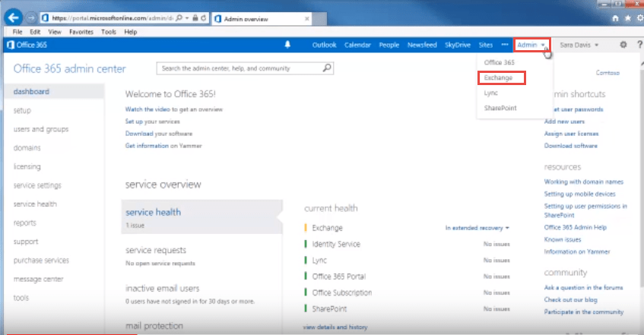Click the admin center search field

pos(245,68)
